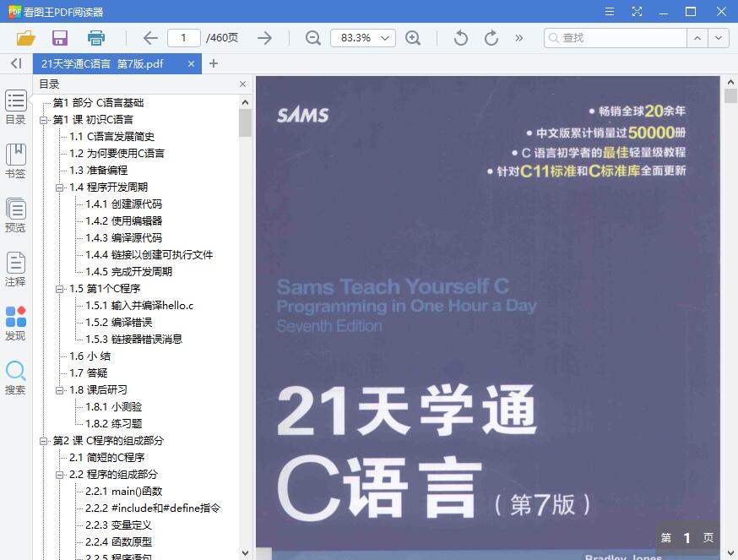The width and height of the screenshot is (738, 560).
Task: Zoom in using the plus magnifier
Action: [413, 38]
